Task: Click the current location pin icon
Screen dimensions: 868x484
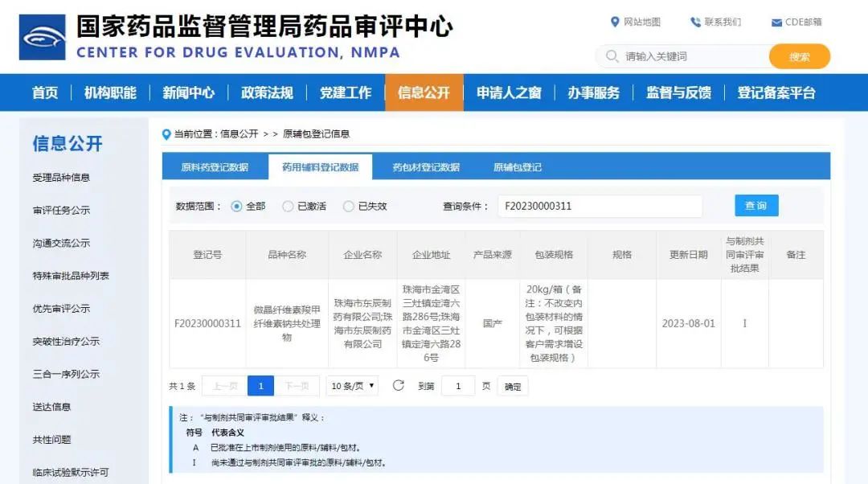Action: (x=166, y=134)
